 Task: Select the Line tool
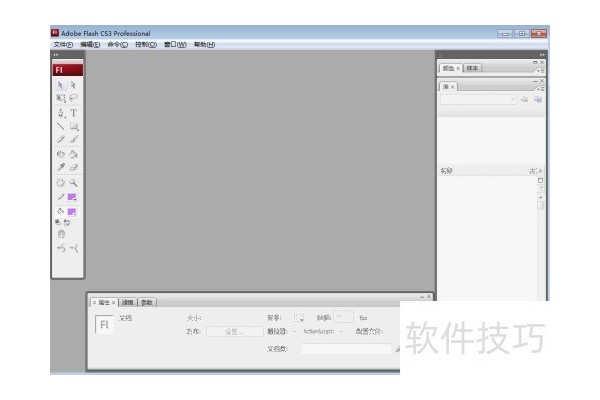pyautogui.click(x=60, y=126)
